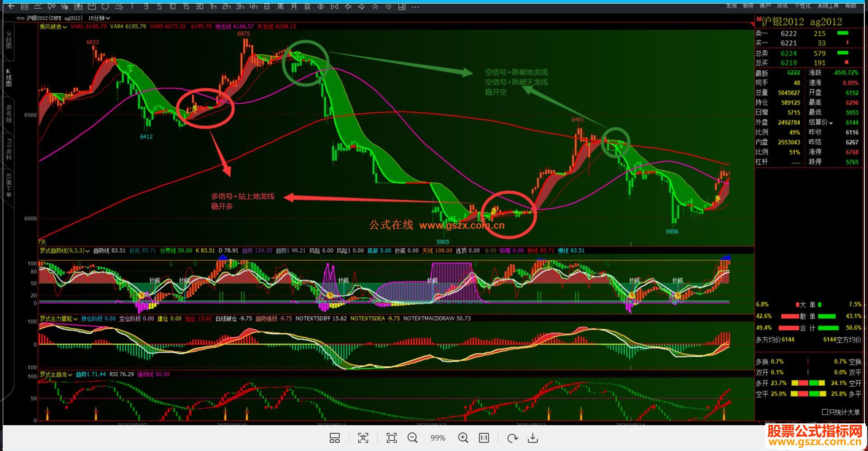Image resolution: width=868 pixels, height=451 pixels.
Task: Click the 沪银2012(SHFE ag2012) contract title
Action: pos(54,18)
